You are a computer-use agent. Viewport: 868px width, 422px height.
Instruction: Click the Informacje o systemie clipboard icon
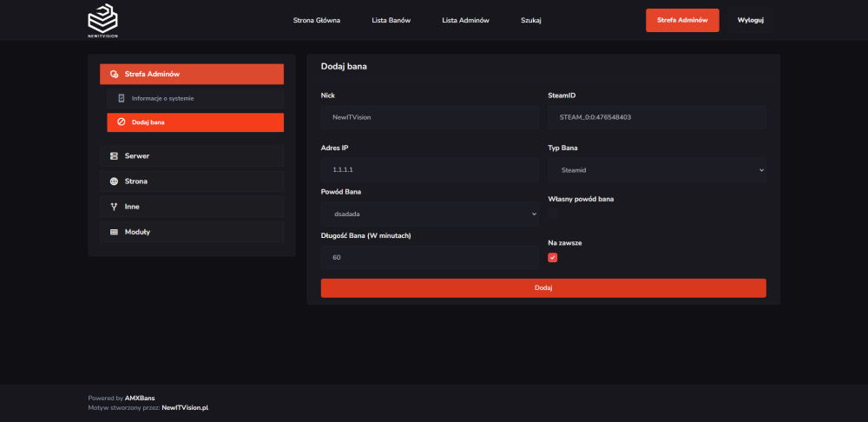point(122,99)
